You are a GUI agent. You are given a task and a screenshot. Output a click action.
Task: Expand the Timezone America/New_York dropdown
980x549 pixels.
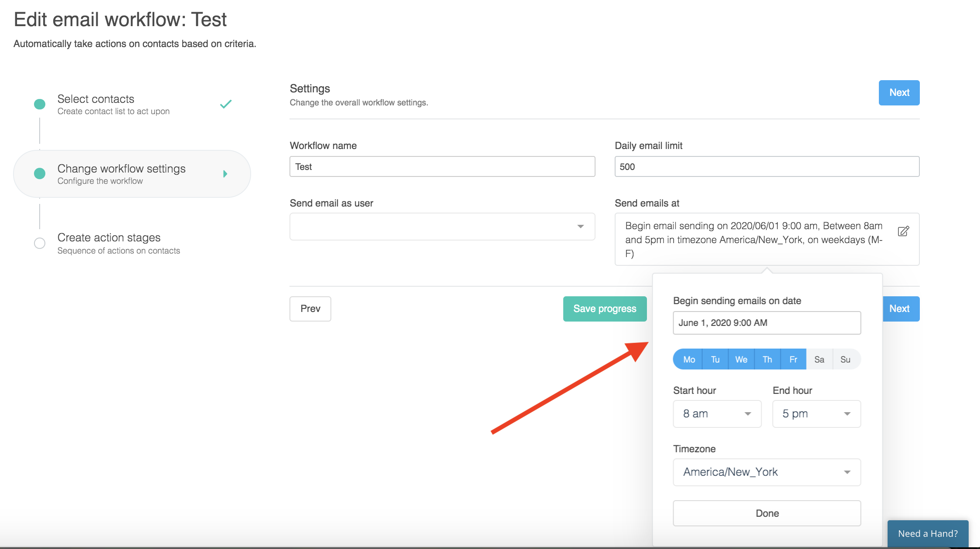tap(766, 472)
